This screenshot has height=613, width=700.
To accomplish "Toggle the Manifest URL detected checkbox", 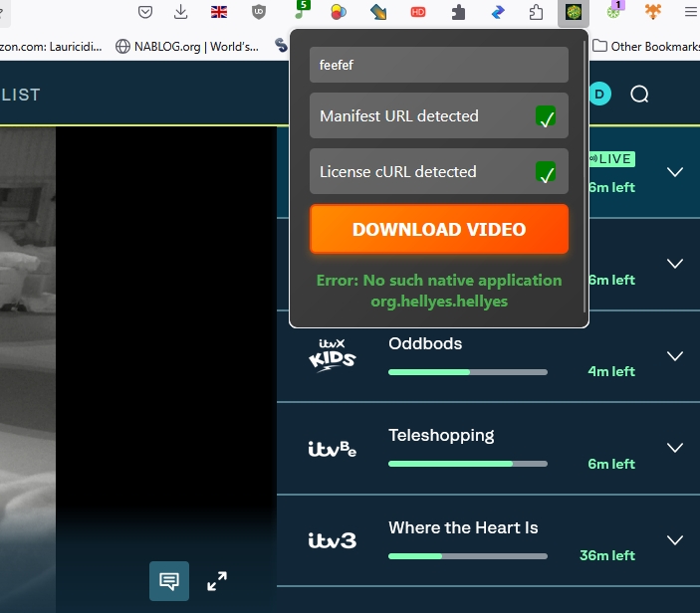I will [x=546, y=116].
